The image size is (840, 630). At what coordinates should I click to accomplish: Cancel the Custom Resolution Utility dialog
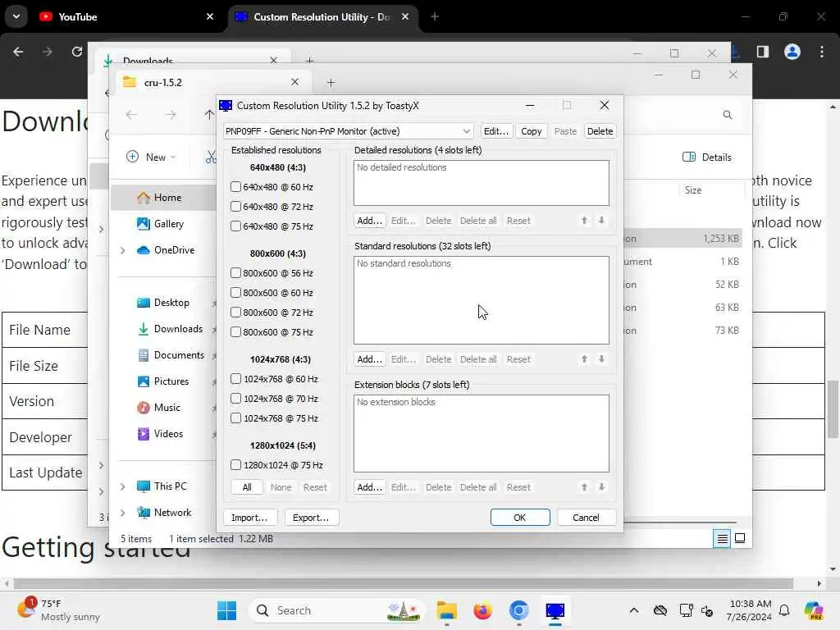586,518
